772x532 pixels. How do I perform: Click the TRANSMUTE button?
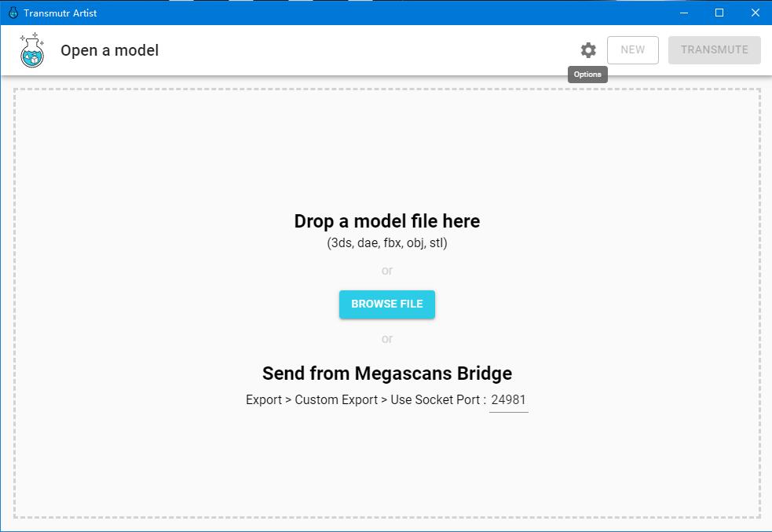pyautogui.click(x=715, y=49)
